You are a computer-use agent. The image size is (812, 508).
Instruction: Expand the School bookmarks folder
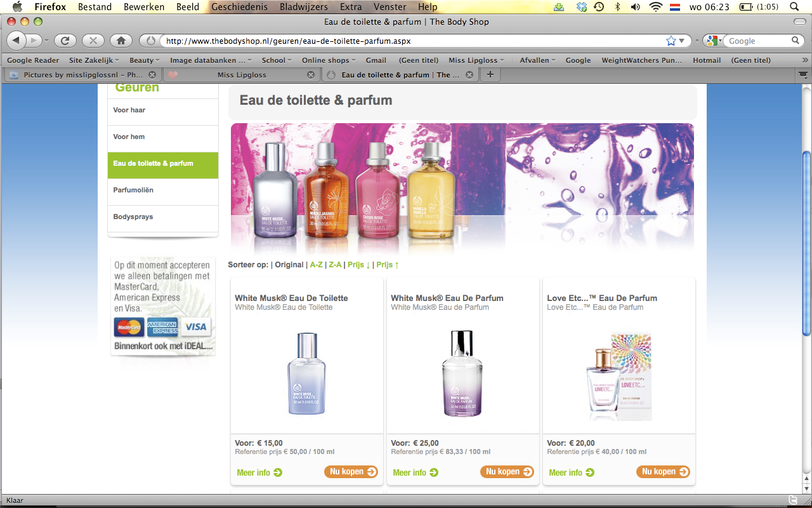[x=277, y=60]
